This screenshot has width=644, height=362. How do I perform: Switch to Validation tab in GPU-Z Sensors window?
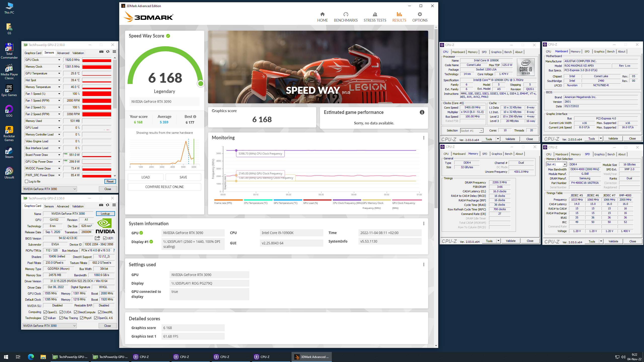[78, 53]
